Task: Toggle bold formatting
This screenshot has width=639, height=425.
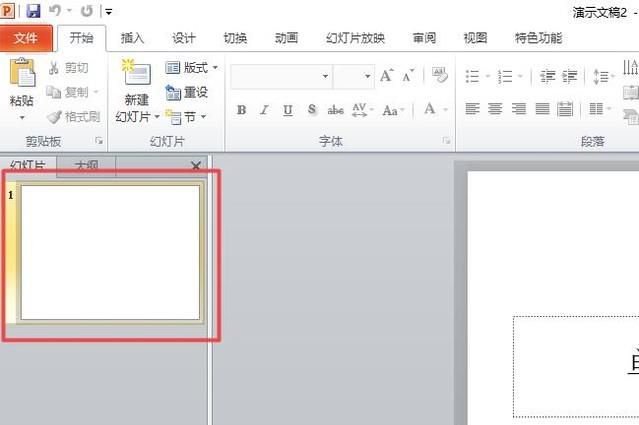Action: coord(241,110)
